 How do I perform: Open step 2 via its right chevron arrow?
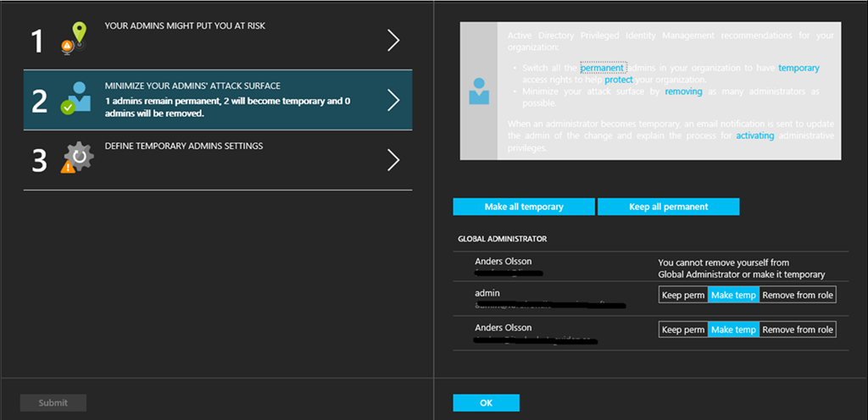pyautogui.click(x=392, y=100)
